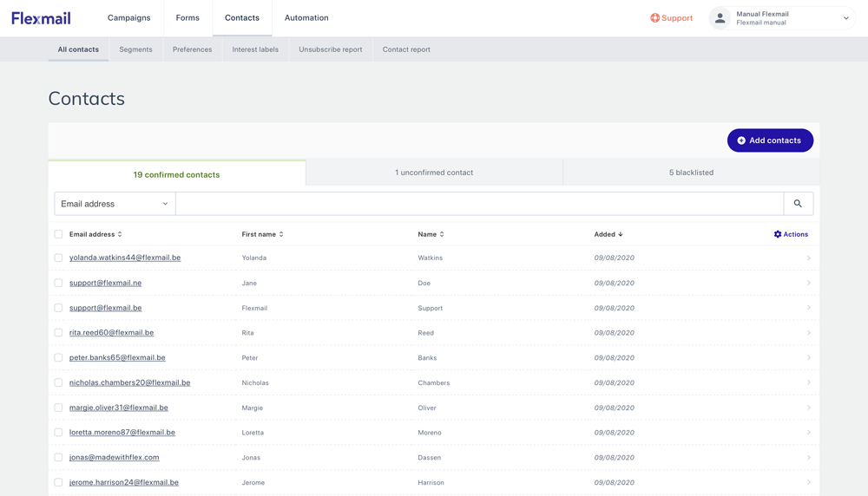
Task: Expand Peter Banks contact row arrow
Action: [x=808, y=358]
